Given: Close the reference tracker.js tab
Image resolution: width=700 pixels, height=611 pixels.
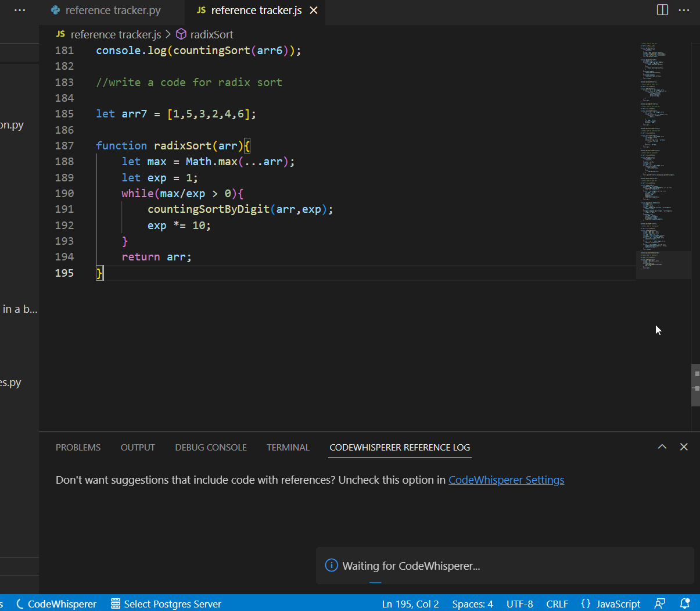Looking at the screenshot, I should (314, 10).
